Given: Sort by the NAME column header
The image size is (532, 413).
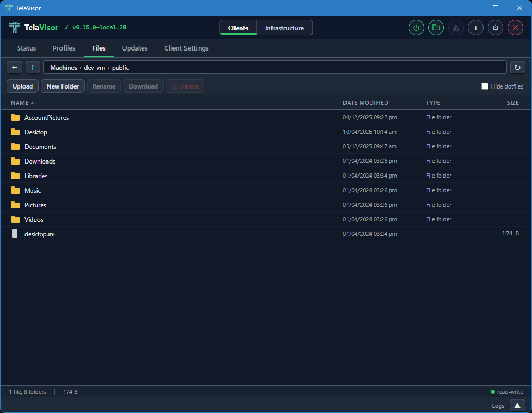Looking at the screenshot, I should tap(22, 103).
